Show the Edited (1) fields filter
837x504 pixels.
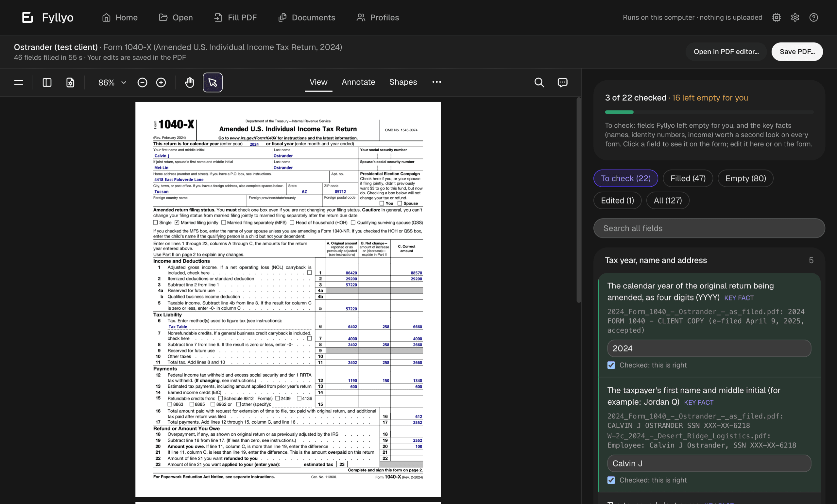point(618,201)
